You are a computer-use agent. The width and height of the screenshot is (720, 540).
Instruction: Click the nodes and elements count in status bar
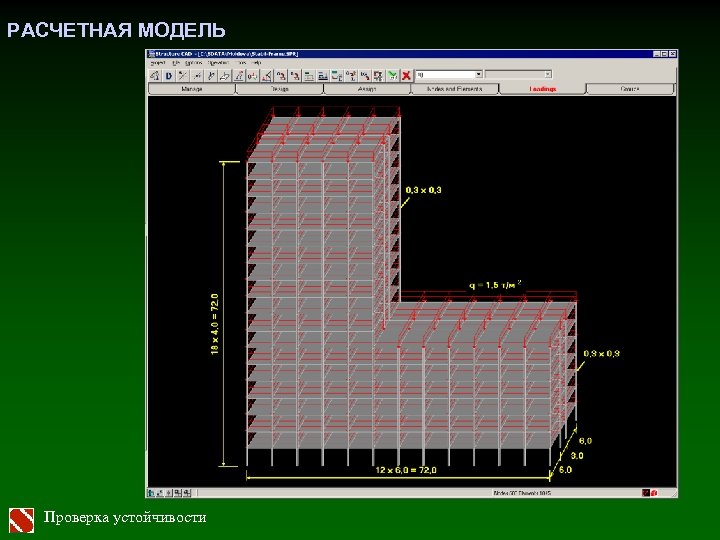click(523, 493)
